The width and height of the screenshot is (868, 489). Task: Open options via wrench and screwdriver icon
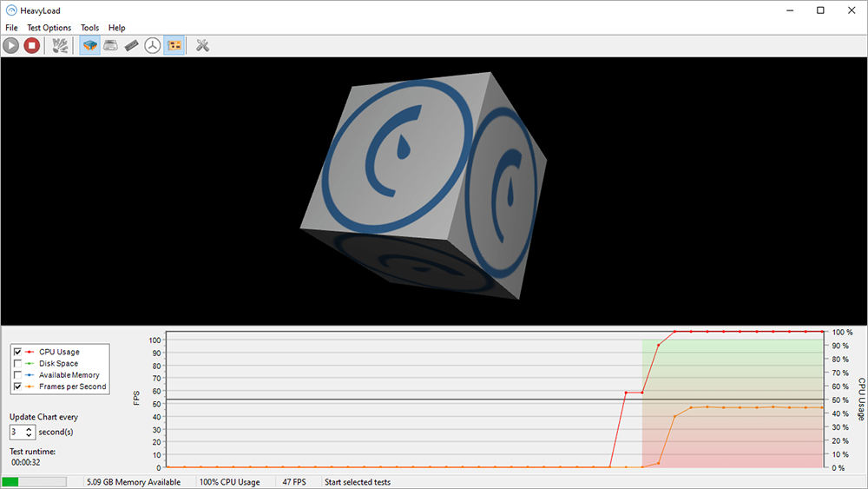pos(202,45)
